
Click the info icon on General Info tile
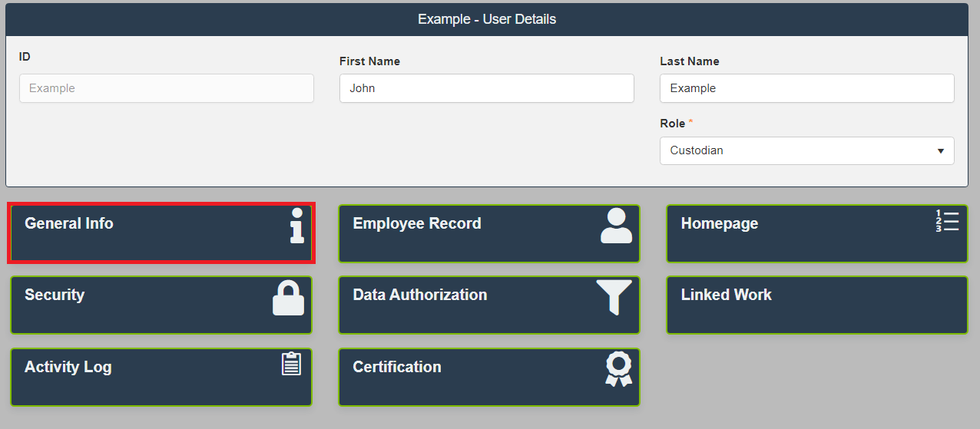click(296, 226)
